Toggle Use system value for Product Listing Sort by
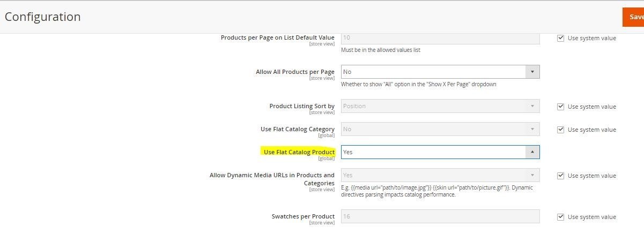This screenshot has width=644, height=234. coord(561,107)
